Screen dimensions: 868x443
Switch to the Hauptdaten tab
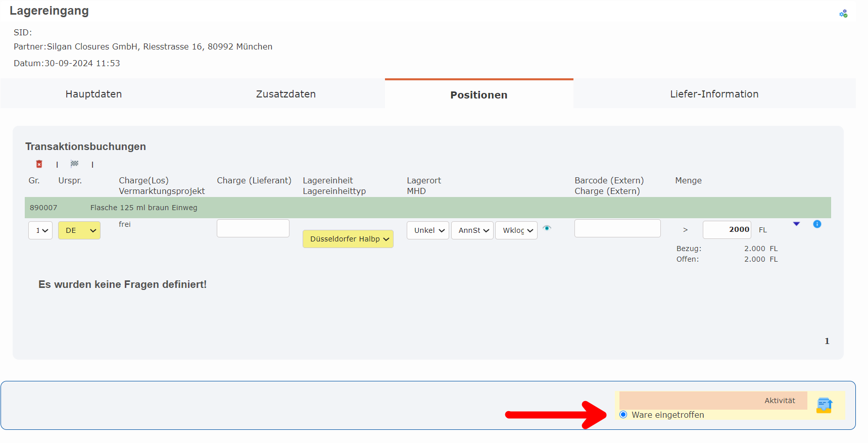pos(93,94)
